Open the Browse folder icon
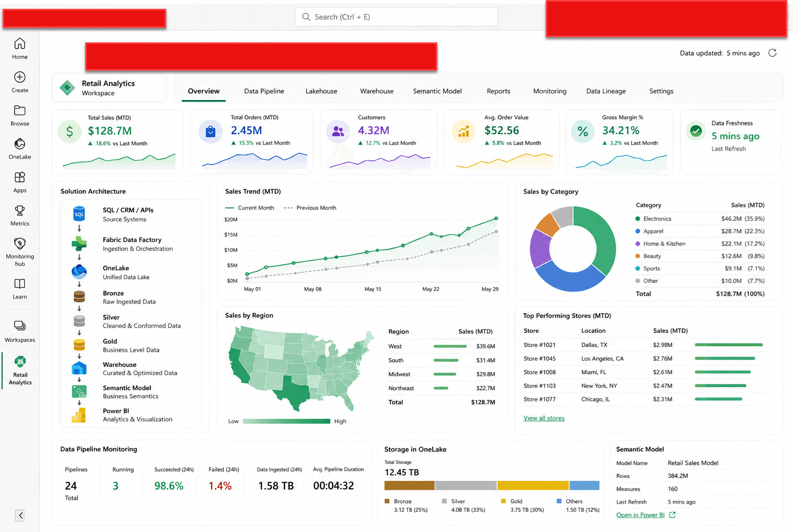Image resolution: width=793 pixels, height=532 pixels. tap(20, 110)
